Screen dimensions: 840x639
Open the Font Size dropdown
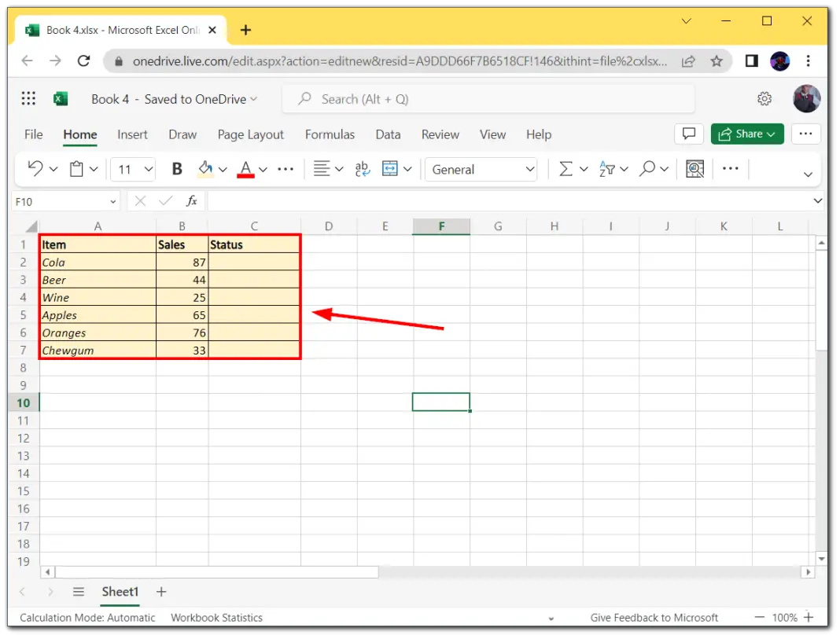133,169
